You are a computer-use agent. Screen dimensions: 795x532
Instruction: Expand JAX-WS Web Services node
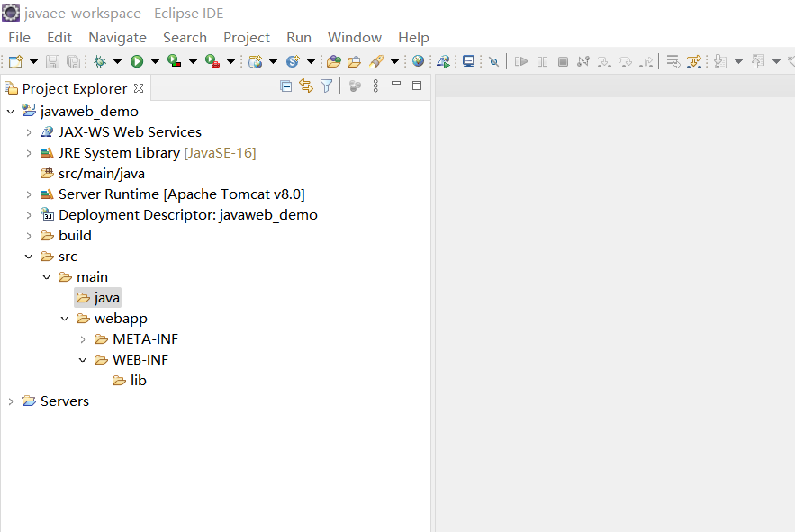[x=29, y=132]
